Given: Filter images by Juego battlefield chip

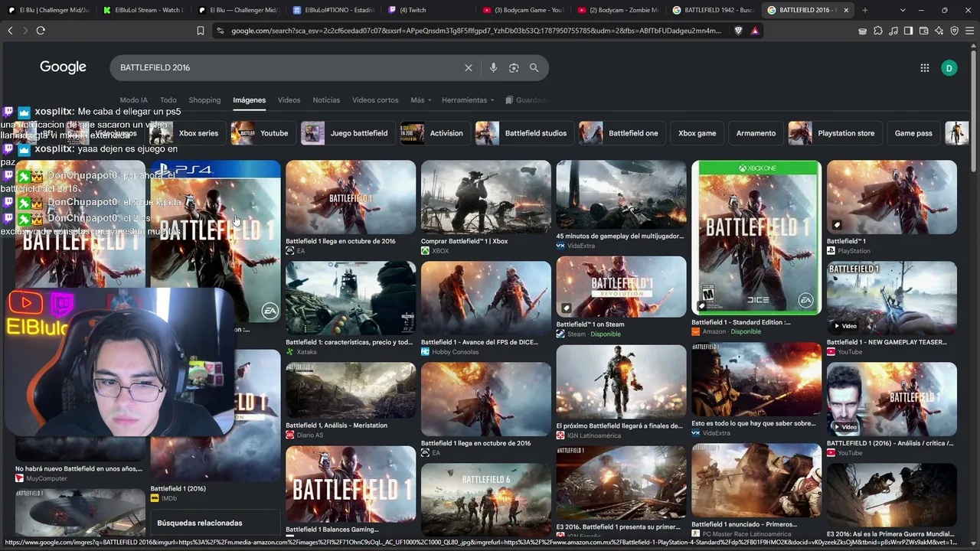Looking at the screenshot, I should tap(348, 133).
